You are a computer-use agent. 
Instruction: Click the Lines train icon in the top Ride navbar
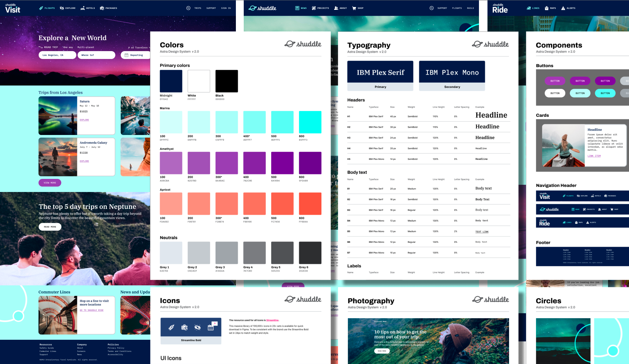[x=529, y=8]
